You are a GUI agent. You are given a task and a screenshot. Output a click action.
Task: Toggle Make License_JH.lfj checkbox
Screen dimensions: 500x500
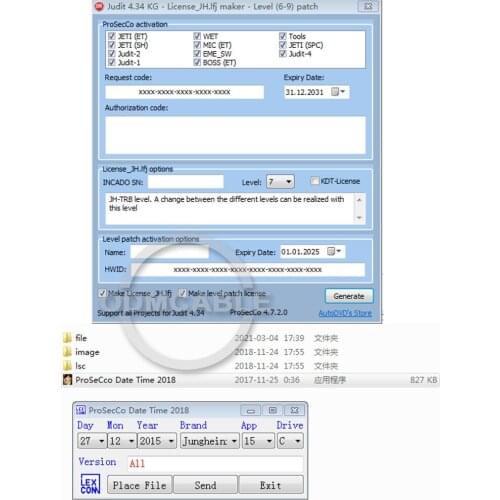tap(102, 293)
